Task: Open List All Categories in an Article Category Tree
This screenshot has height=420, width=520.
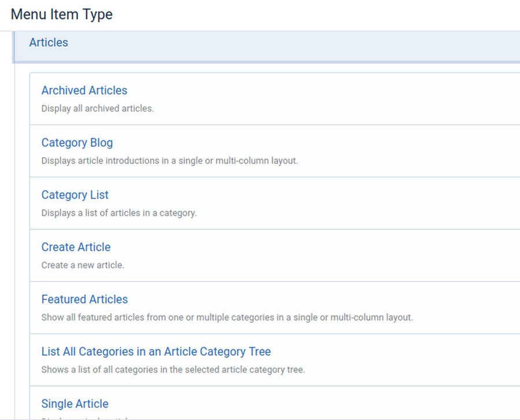Action: tap(156, 352)
